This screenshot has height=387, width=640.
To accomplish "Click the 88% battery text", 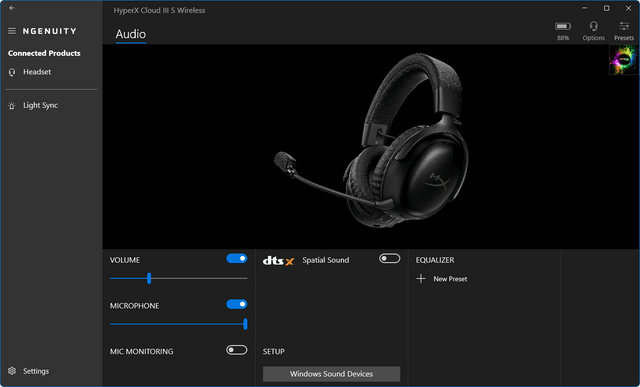I will 563,38.
